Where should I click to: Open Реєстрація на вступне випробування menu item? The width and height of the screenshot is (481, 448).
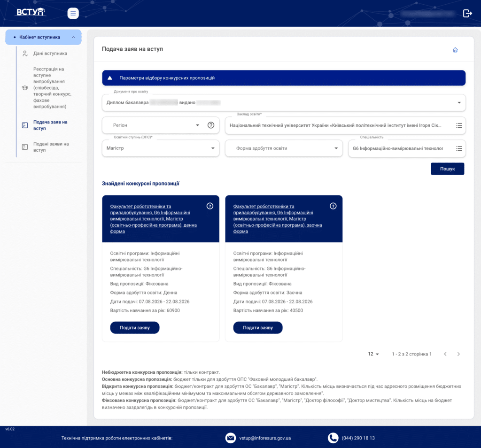click(x=52, y=88)
